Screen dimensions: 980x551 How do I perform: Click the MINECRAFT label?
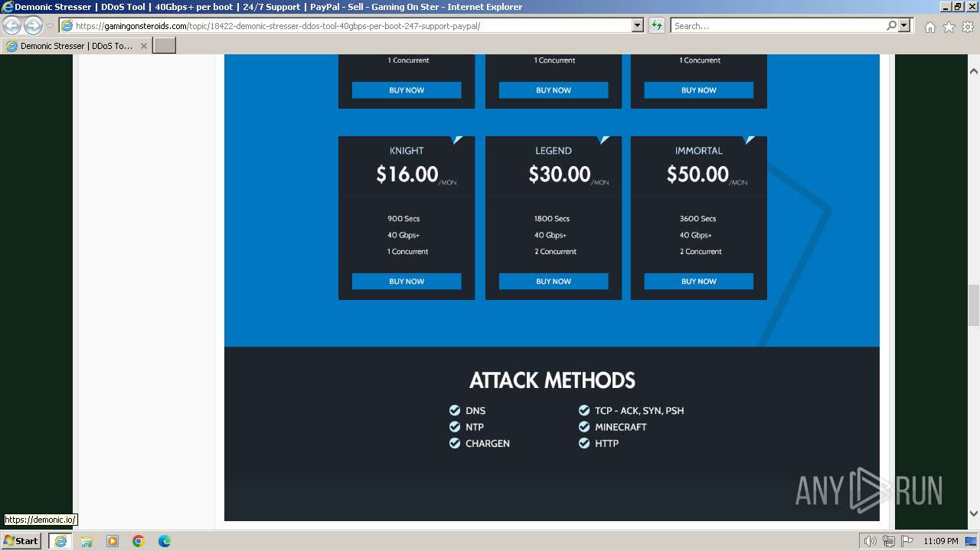click(x=621, y=427)
